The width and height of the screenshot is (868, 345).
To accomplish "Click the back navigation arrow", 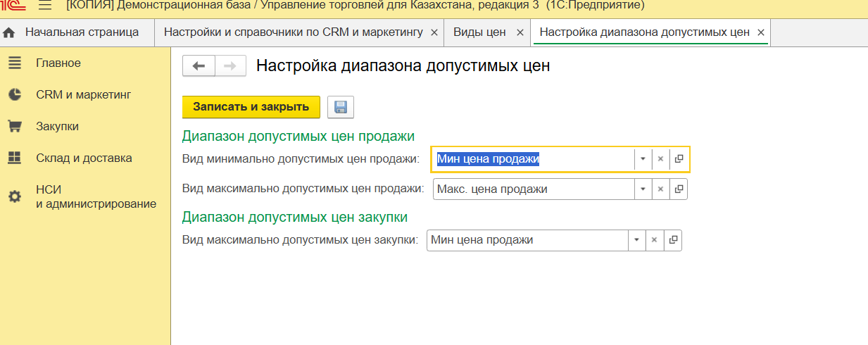I will coord(199,65).
